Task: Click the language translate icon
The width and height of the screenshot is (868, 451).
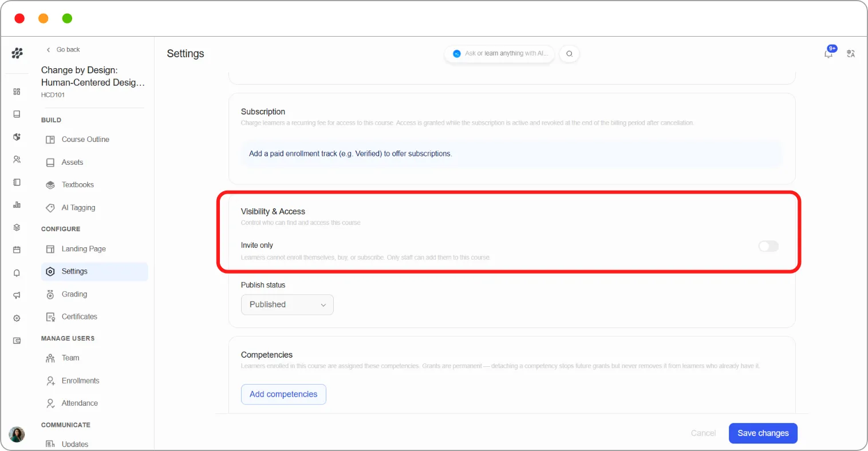Action: [x=851, y=53]
